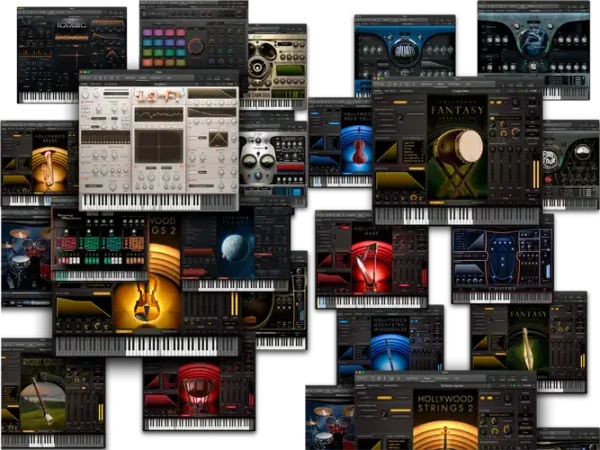Click the orange LED display in the step machine window

tap(137, 243)
